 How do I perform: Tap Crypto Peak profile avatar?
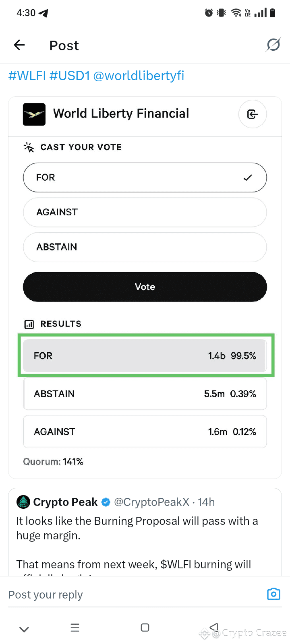click(x=23, y=502)
